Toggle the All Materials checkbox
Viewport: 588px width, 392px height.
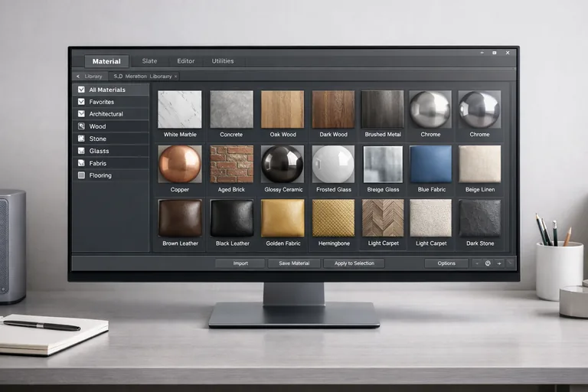82,90
